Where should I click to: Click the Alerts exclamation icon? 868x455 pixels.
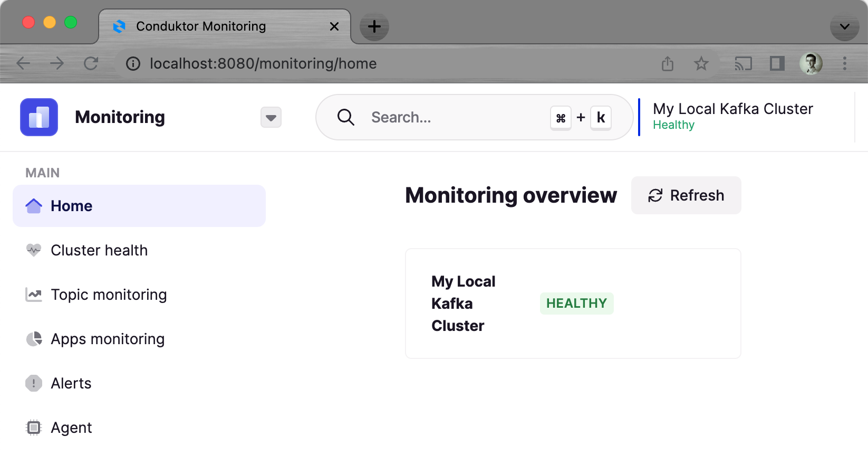(x=34, y=383)
